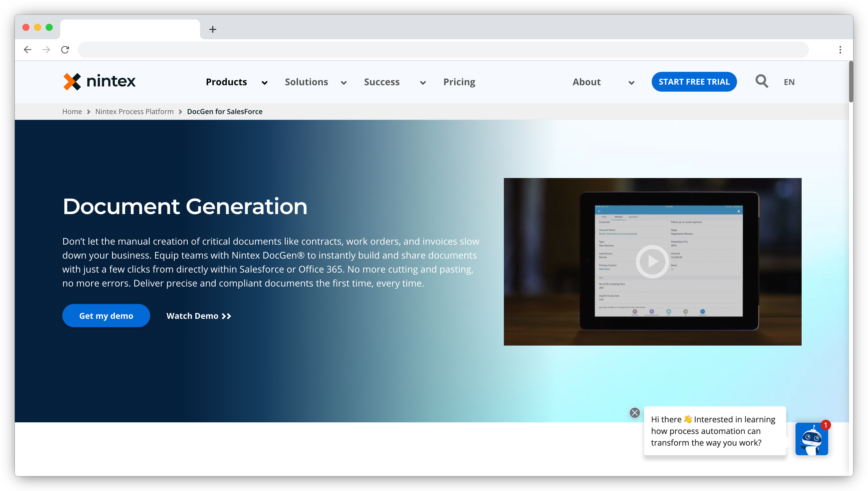
Task: Go back with the browser back arrow
Action: (28, 50)
